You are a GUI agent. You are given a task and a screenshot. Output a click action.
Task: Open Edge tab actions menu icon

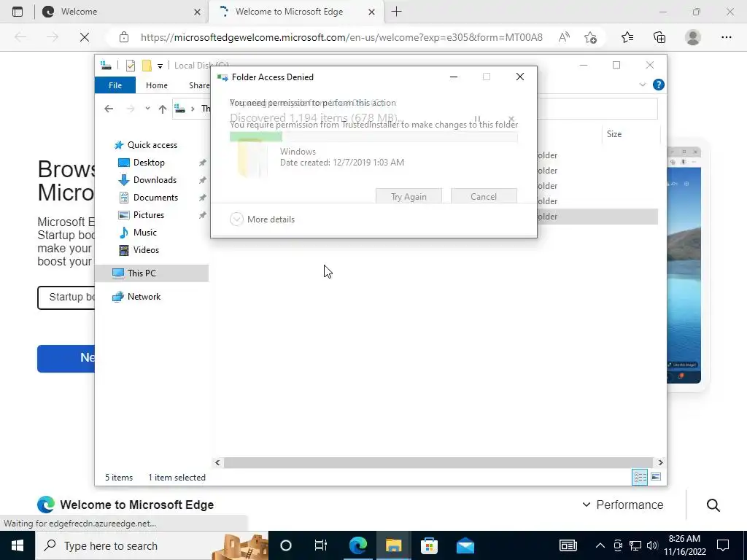click(x=18, y=12)
